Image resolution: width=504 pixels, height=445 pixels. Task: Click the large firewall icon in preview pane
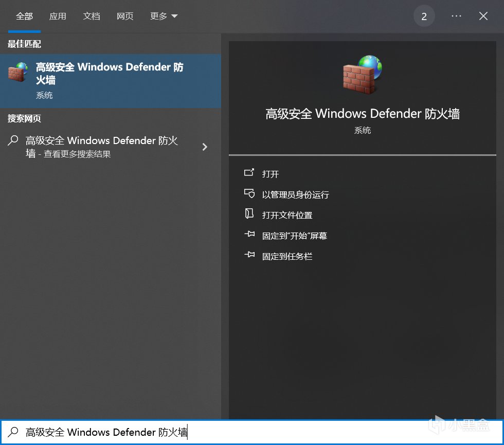click(x=363, y=75)
